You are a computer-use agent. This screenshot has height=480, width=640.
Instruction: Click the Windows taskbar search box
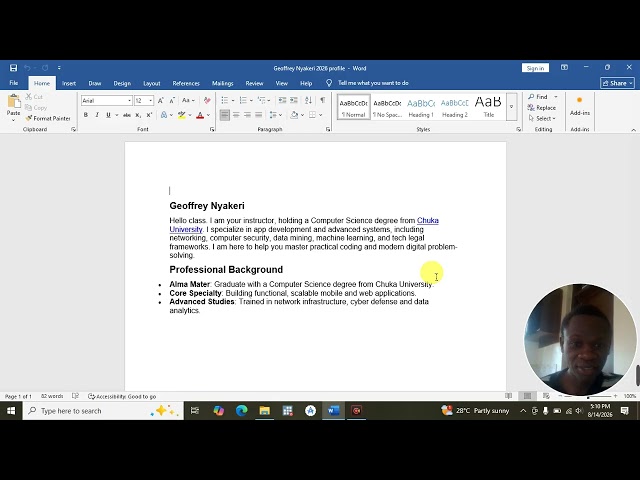point(103,411)
